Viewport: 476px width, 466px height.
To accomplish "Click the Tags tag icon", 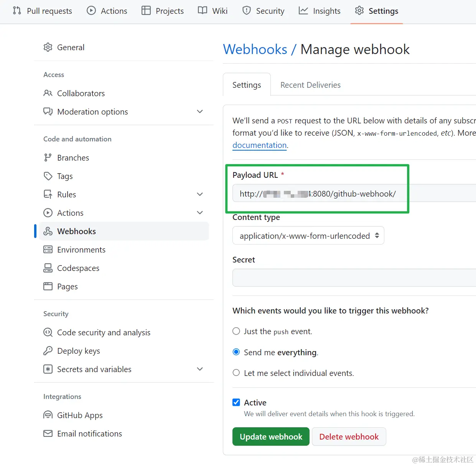I will (x=48, y=176).
